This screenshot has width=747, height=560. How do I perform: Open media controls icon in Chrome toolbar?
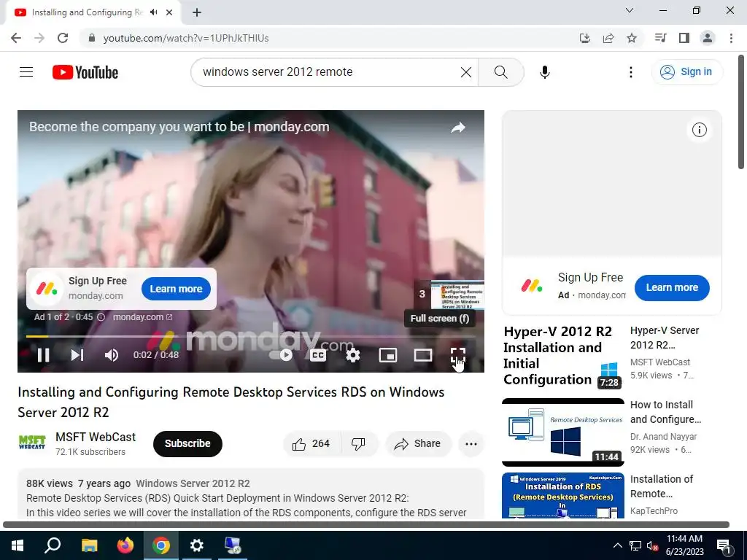coord(660,38)
